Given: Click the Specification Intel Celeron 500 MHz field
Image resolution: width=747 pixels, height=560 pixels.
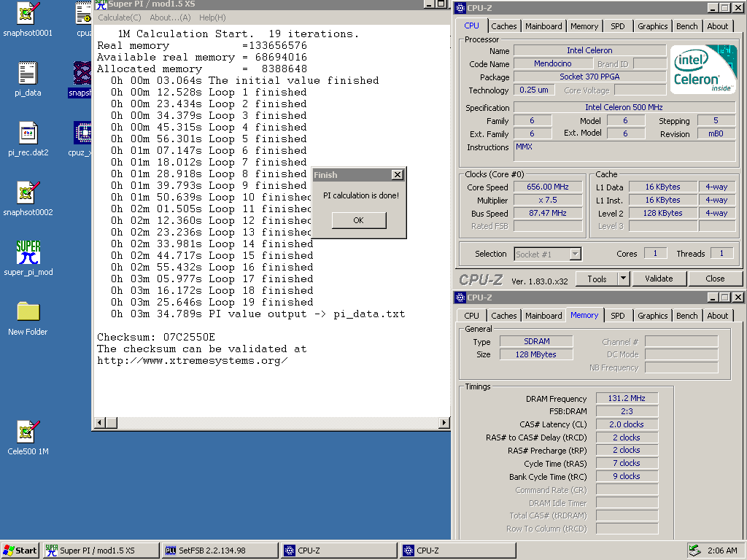Looking at the screenshot, I should 624,108.
